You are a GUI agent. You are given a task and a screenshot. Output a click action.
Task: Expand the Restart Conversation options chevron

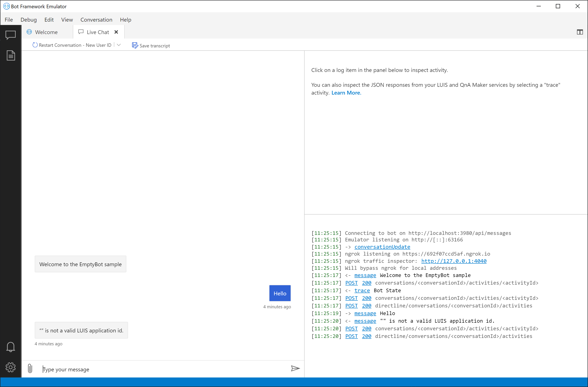point(119,45)
